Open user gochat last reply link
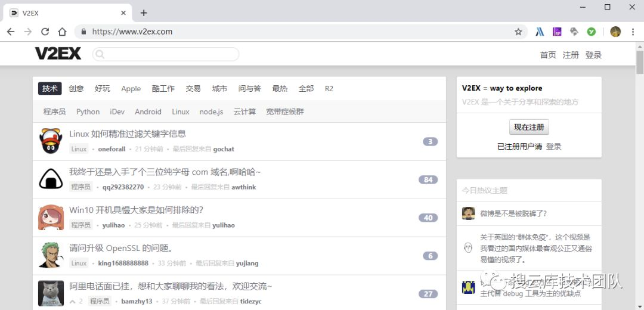This screenshot has width=644, height=310. coord(224,149)
